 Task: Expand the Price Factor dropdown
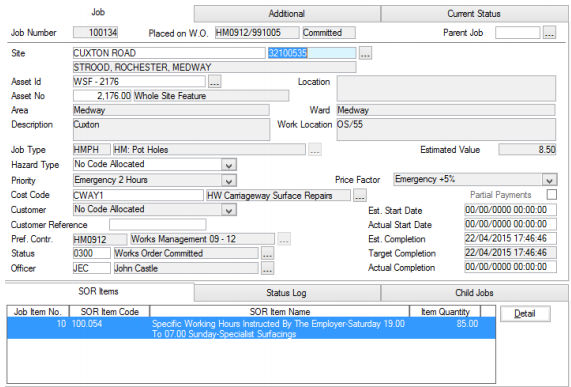coord(549,179)
